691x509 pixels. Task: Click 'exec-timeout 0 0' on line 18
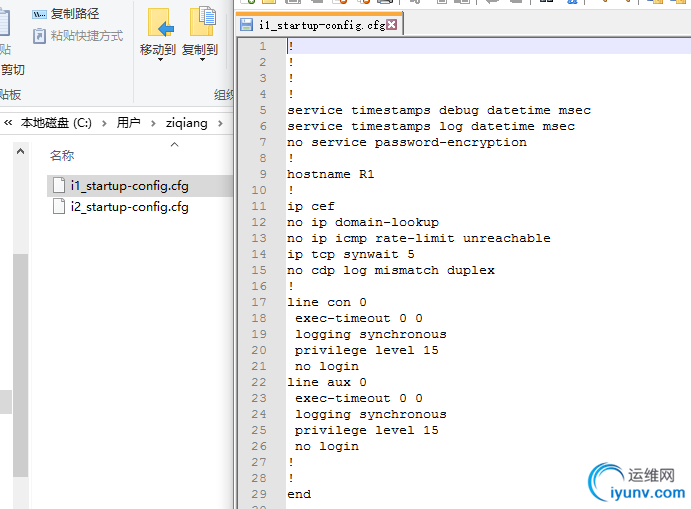[x=359, y=318]
